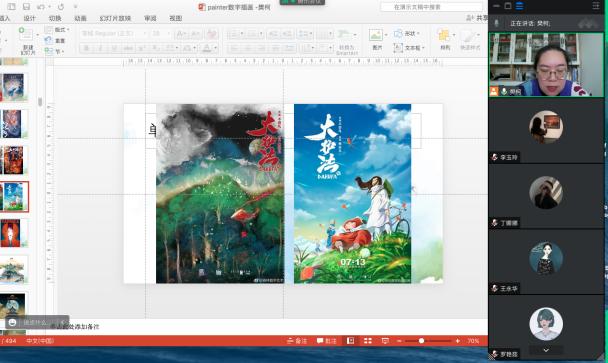This screenshot has height=363, width=608.
Task: Open the Slide Show (幻灯片放映) tab
Action: tap(115, 18)
